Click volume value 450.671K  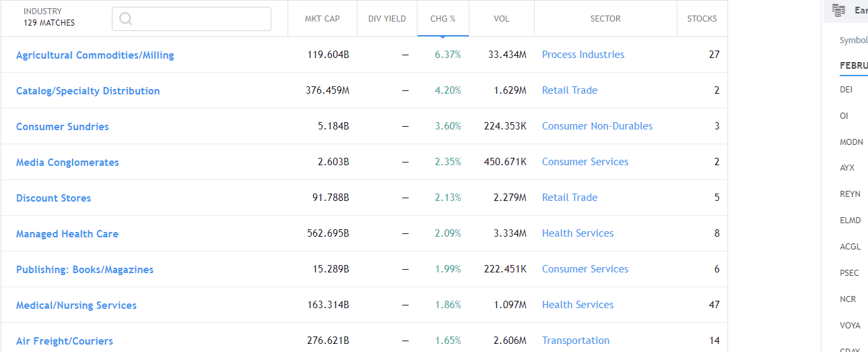coord(505,162)
